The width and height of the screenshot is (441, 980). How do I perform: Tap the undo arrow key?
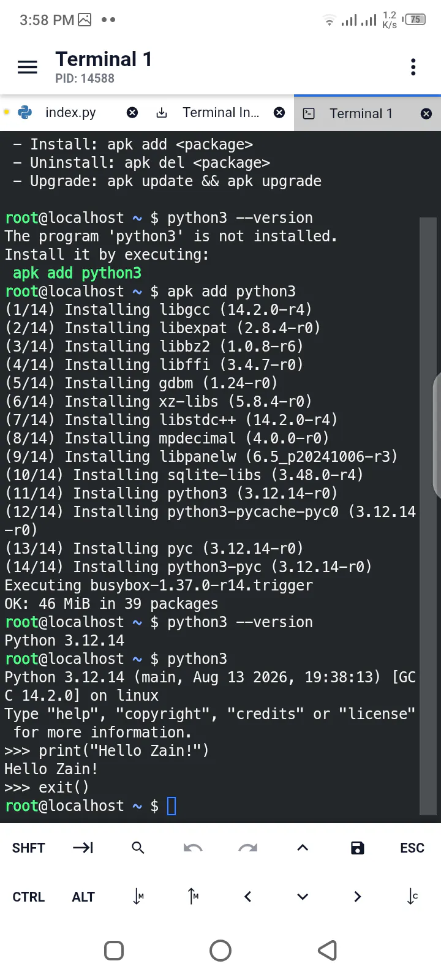click(193, 848)
